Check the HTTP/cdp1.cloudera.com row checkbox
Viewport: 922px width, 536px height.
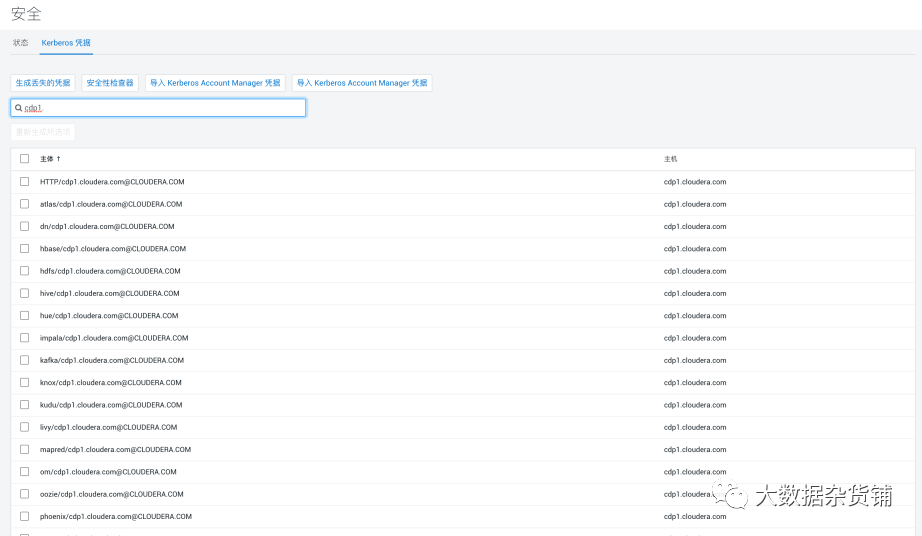pos(24,182)
